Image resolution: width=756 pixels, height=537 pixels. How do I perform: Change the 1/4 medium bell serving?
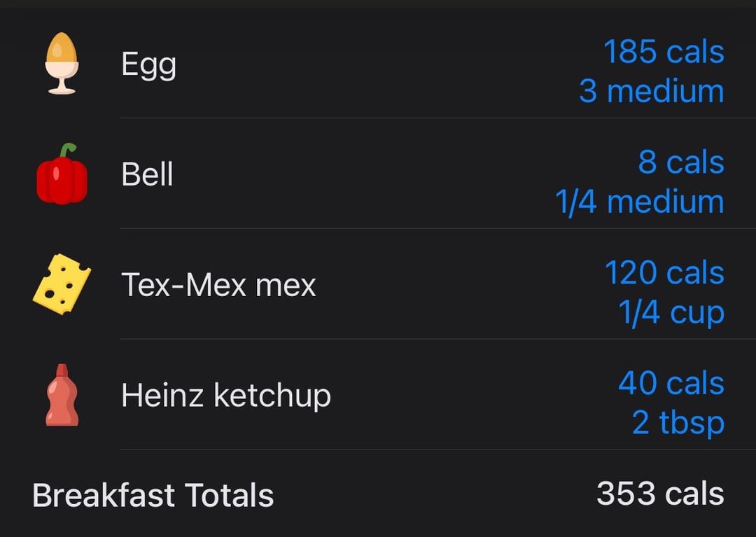(x=640, y=202)
